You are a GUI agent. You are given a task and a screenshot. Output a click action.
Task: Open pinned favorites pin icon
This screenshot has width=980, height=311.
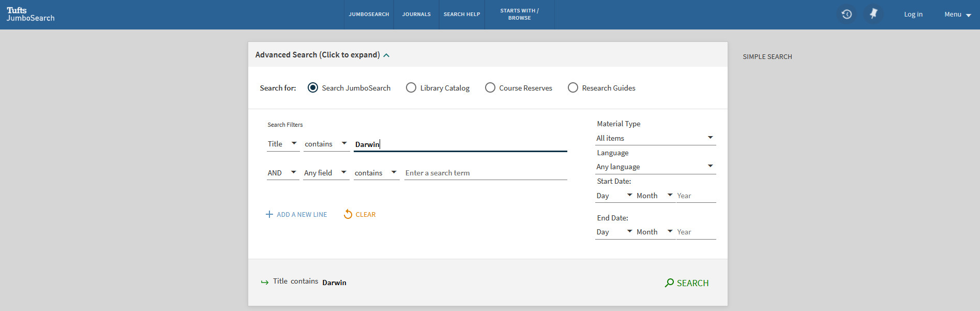pos(873,14)
